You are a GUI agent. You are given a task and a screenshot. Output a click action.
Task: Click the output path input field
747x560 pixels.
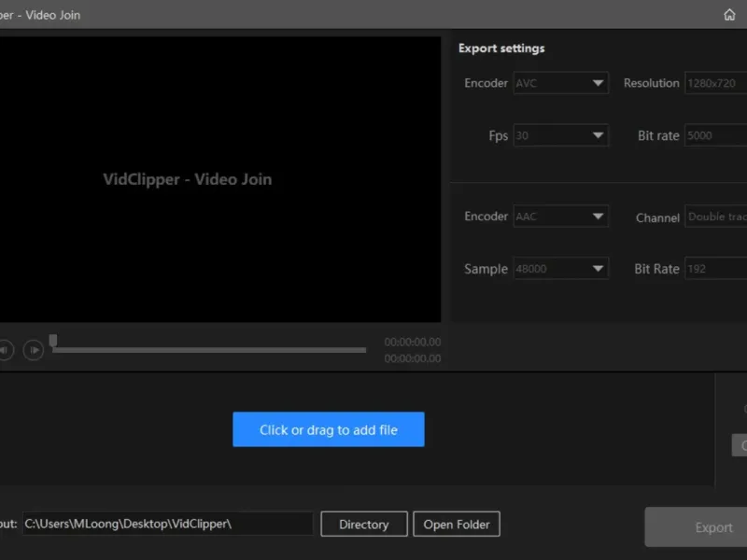click(168, 524)
